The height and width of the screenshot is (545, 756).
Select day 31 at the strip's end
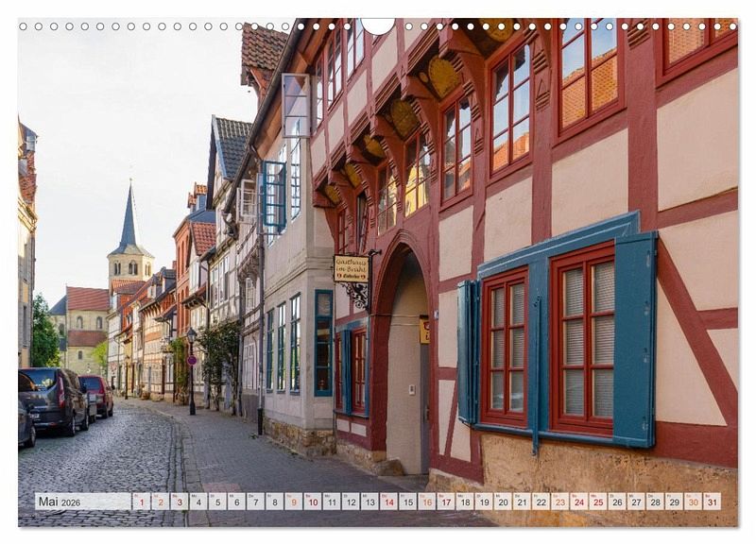click(711, 502)
